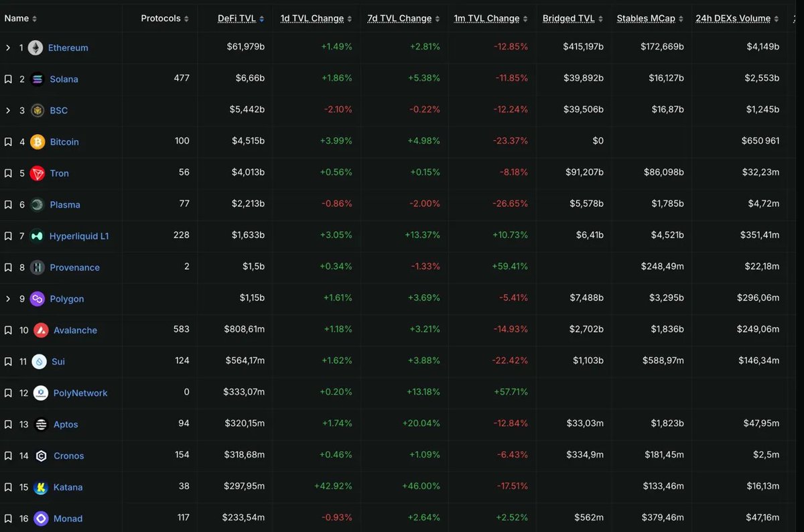This screenshot has height=532, width=804.
Task: Sort by 1m TVL Change column
Action: 491,19
